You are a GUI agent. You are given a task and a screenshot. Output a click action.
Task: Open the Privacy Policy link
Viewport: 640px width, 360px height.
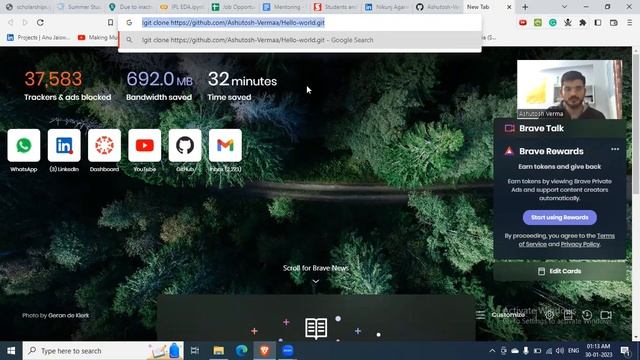580,244
